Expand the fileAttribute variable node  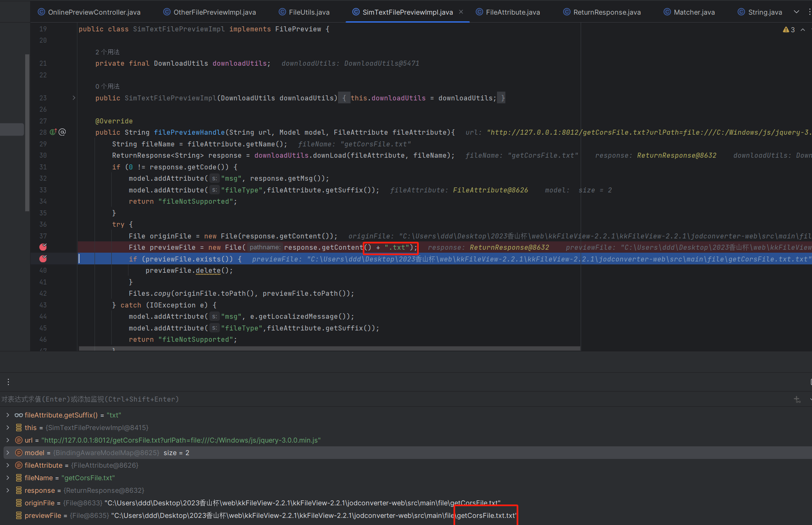click(8, 465)
